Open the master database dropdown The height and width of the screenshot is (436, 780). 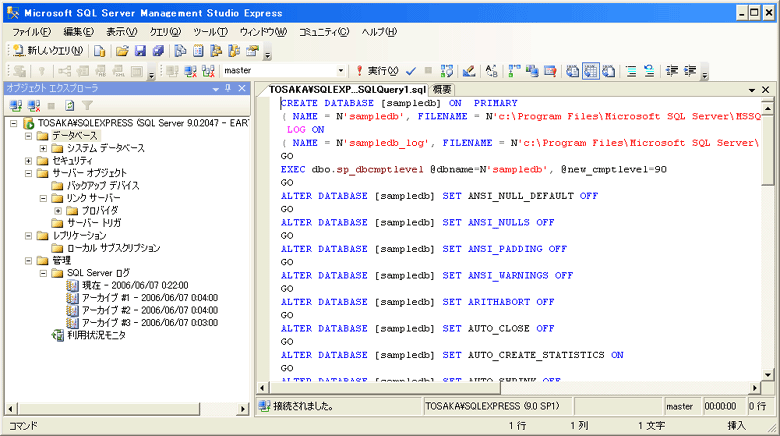pos(341,71)
